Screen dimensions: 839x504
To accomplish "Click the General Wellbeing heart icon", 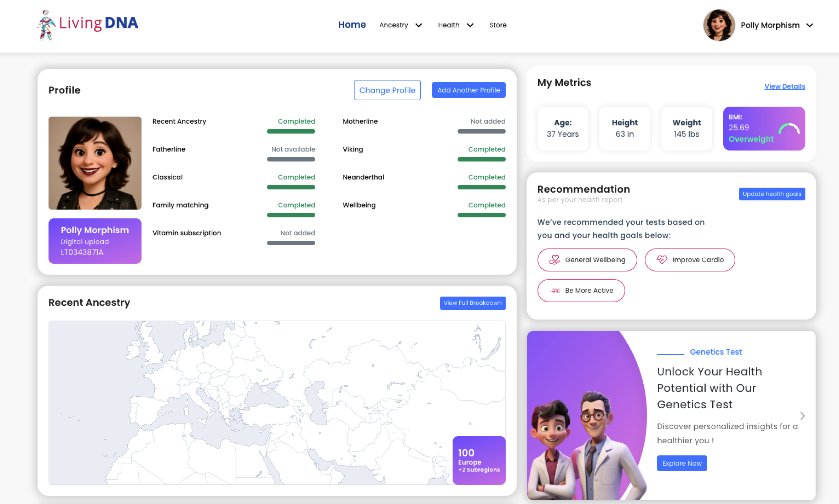I will click(x=555, y=260).
